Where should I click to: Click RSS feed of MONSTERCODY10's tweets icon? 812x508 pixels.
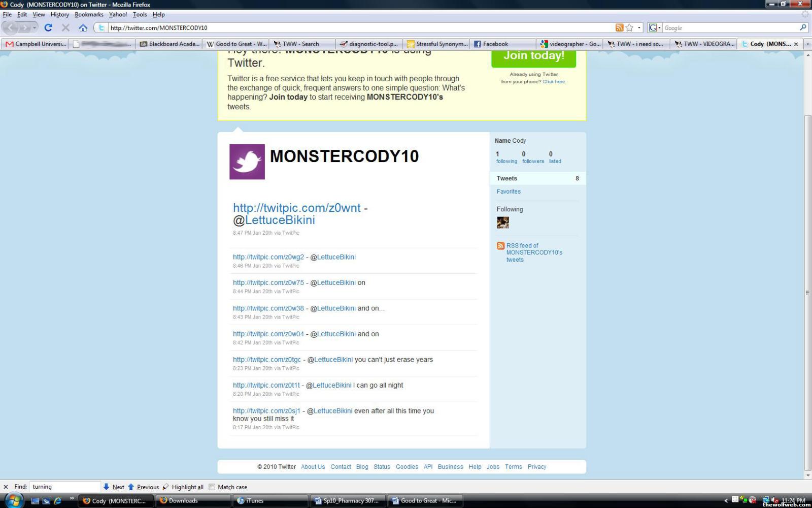[500, 246]
